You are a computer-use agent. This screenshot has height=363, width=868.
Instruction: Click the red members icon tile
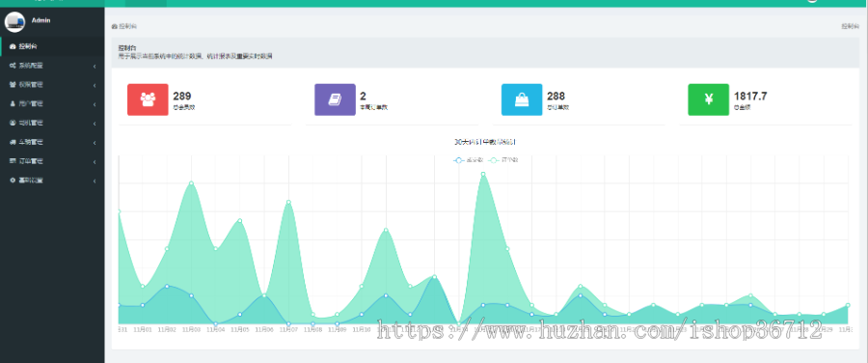point(148,99)
